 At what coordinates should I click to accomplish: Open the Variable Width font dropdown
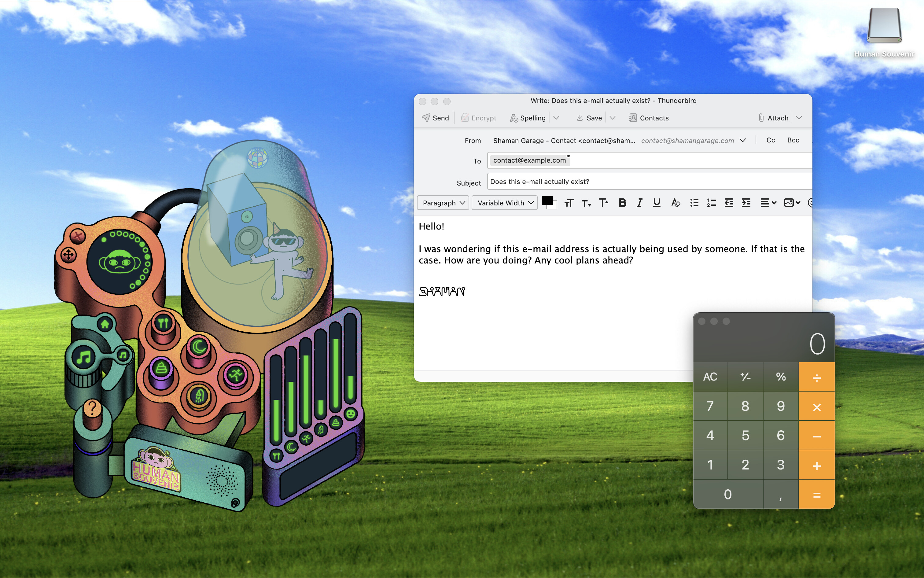click(x=504, y=203)
